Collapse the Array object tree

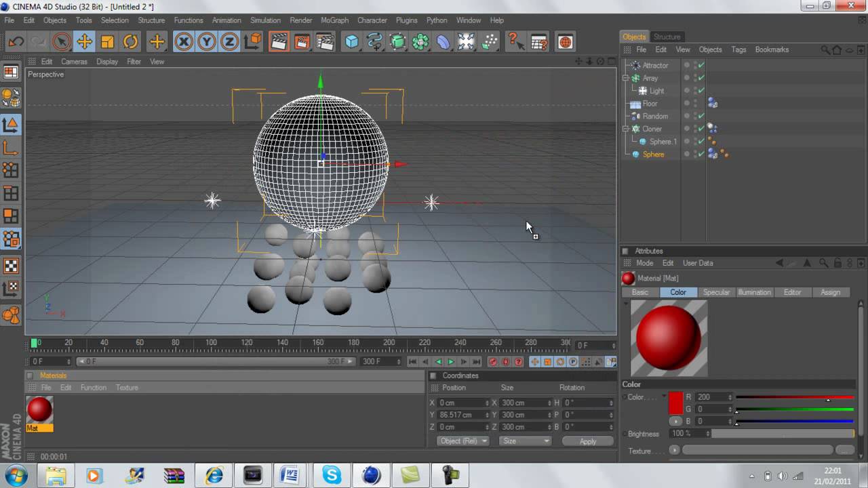627,78
